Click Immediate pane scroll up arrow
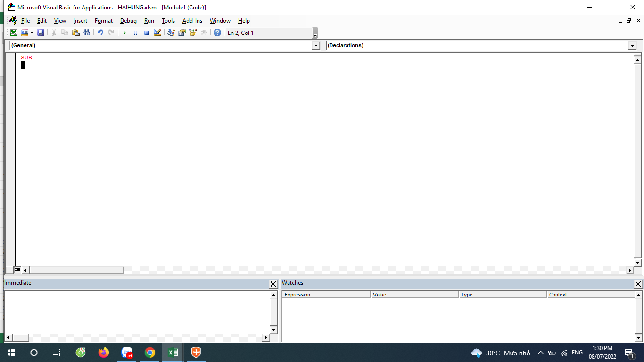Viewport: 644px width, 362px height. [273, 295]
